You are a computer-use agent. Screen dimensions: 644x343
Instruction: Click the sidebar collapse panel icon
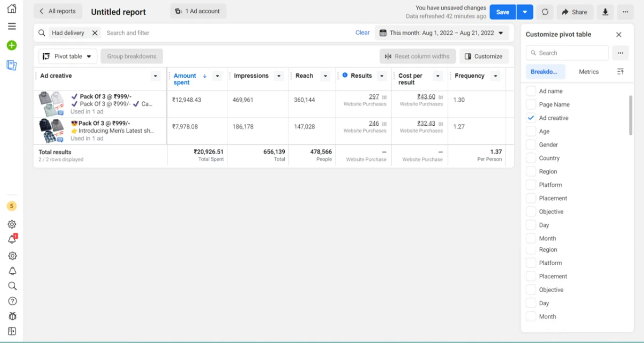click(x=12, y=331)
